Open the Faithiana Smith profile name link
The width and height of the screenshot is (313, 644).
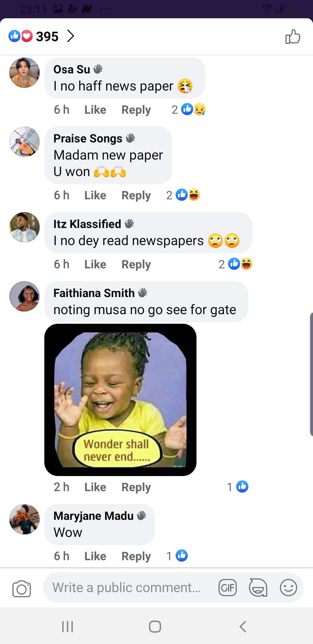pyautogui.click(x=94, y=293)
